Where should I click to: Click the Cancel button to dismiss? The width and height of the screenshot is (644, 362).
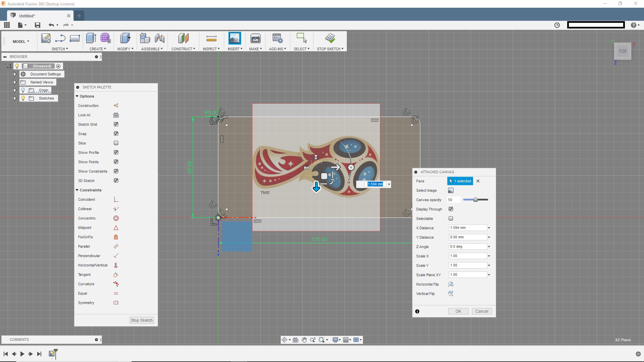coord(482,311)
